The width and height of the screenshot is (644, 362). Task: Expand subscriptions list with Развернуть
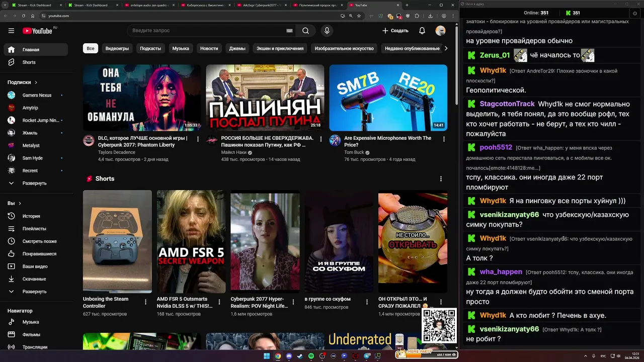tap(36, 183)
